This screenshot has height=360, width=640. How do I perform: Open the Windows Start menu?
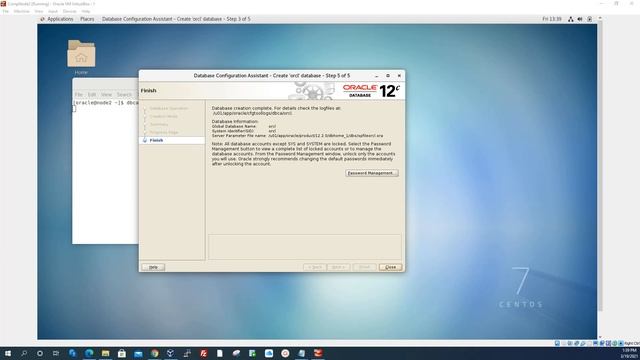(x=8, y=353)
